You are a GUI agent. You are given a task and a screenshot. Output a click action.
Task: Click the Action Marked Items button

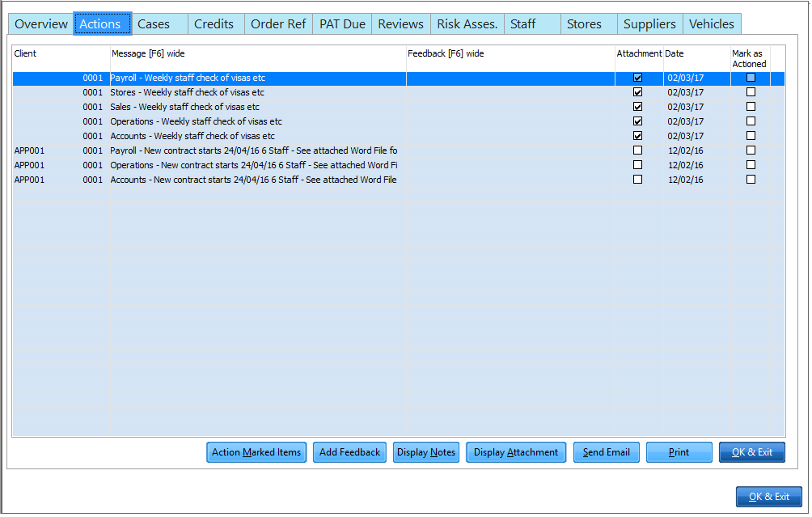tap(256, 453)
